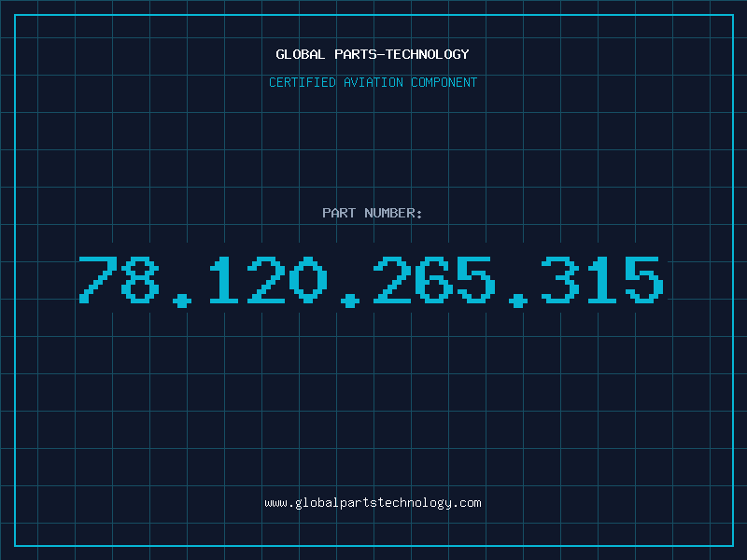Click the GLOBAL PARTS-TECHNOLOGY title text

pyautogui.click(x=373, y=54)
